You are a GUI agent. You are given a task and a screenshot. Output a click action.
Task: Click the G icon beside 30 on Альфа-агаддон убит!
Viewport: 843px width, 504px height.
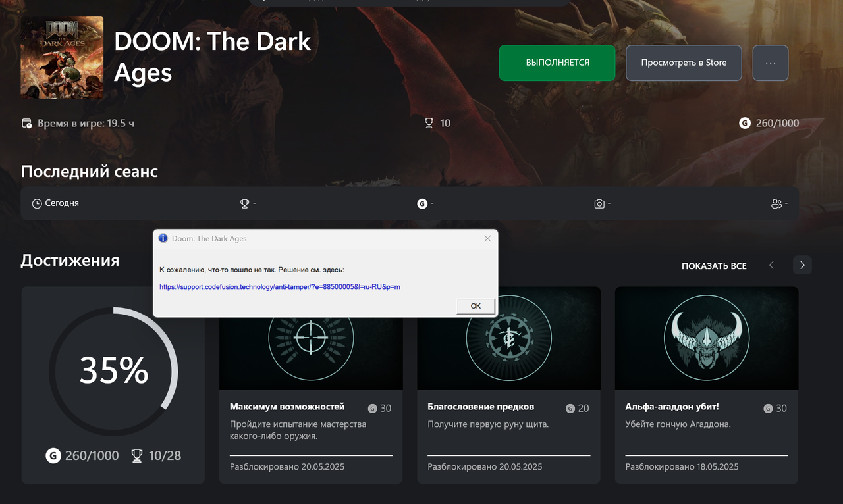point(768,408)
